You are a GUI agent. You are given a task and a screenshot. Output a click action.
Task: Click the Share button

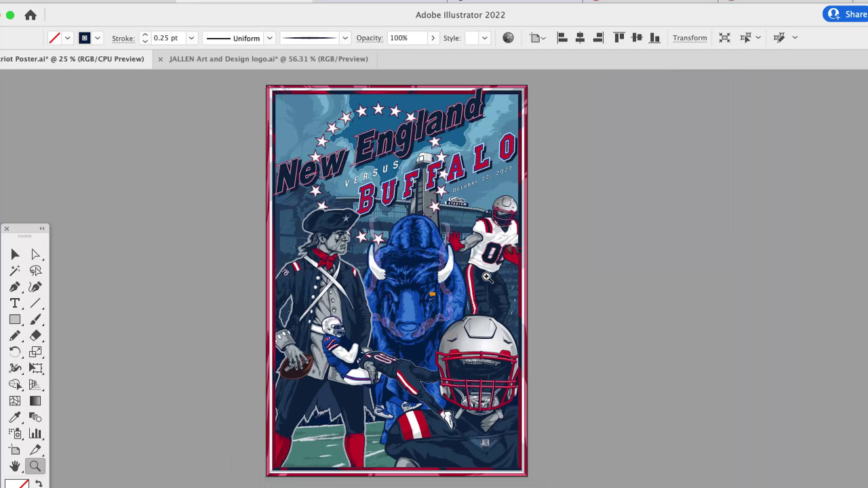point(846,14)
